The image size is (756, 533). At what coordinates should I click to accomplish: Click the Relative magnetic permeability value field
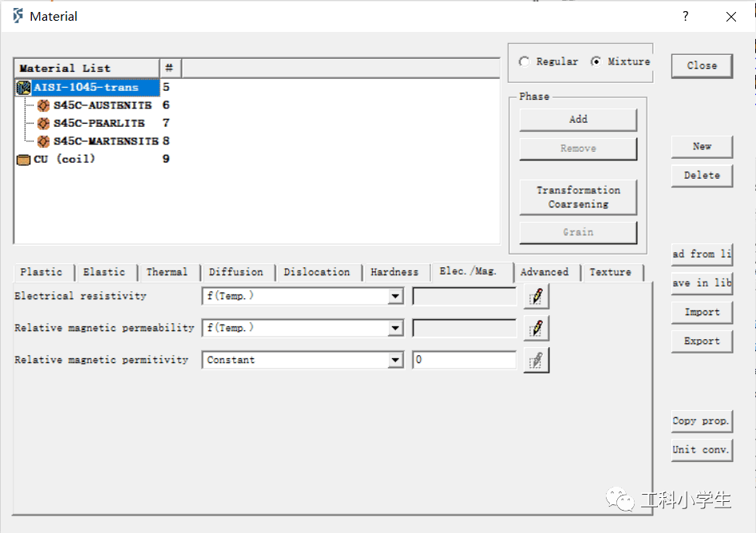465,328
